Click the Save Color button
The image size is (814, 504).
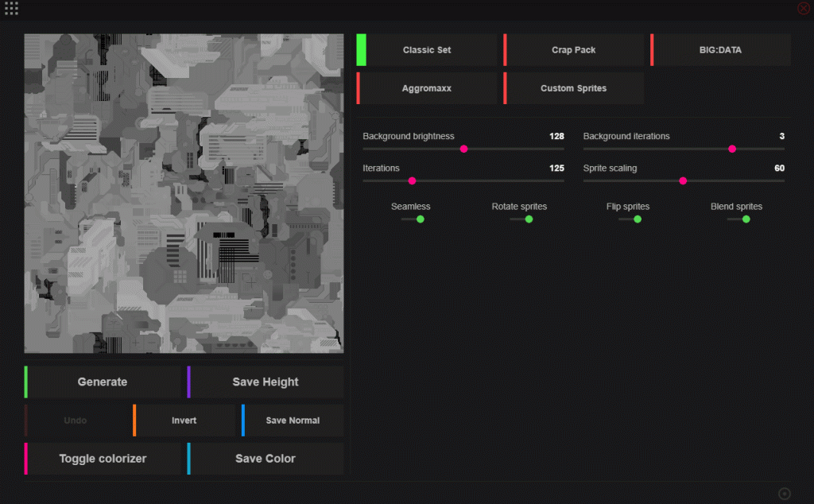(x=266, y=459)
